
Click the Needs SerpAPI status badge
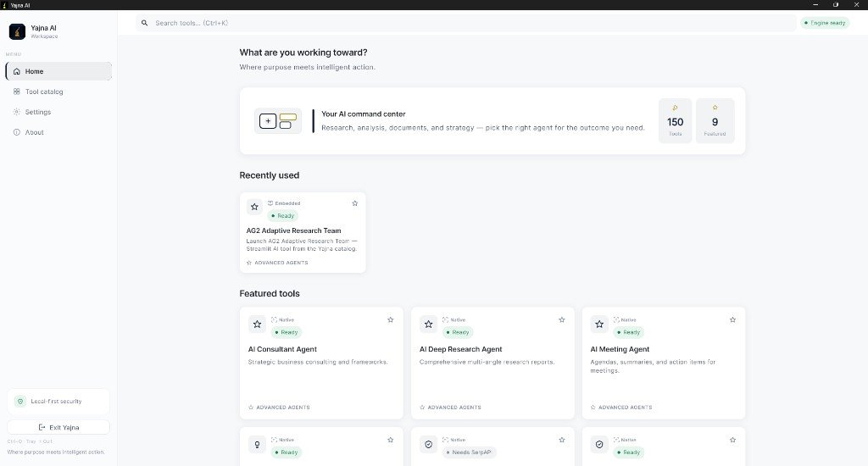pos(469,452)
